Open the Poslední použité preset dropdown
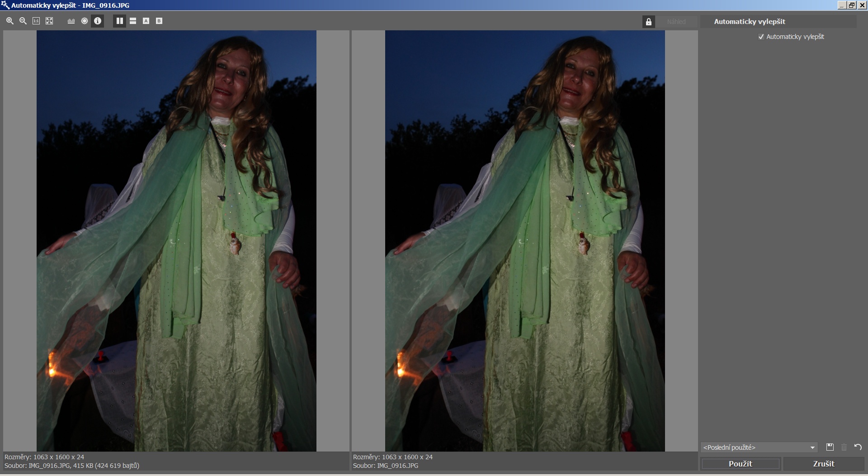 click(x=759, y=447)
